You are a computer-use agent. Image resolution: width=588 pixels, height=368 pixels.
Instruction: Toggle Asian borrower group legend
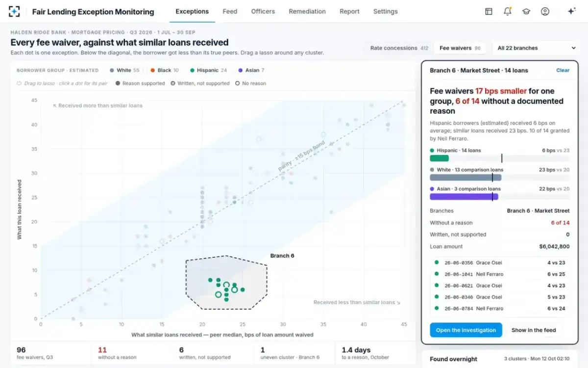(251, 70)
